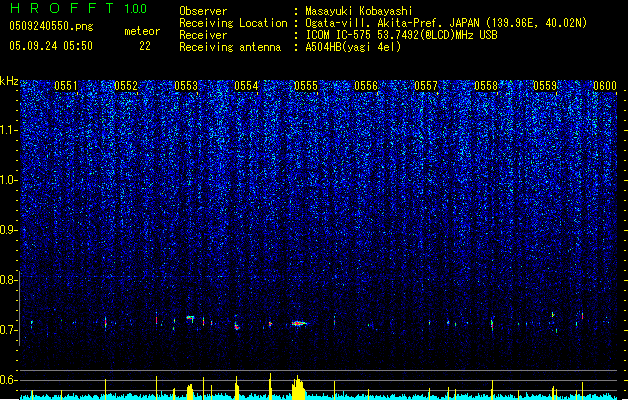Select observer name Masayuki Kobayashi

359,11
